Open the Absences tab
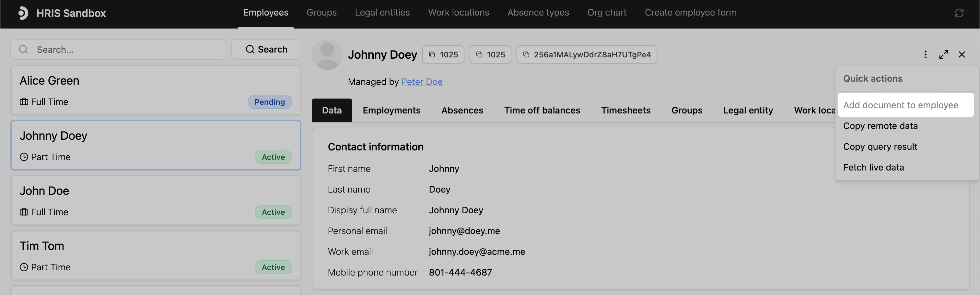Screen dimensions: 980x295 pyautogui.click(x=462, y=111)
